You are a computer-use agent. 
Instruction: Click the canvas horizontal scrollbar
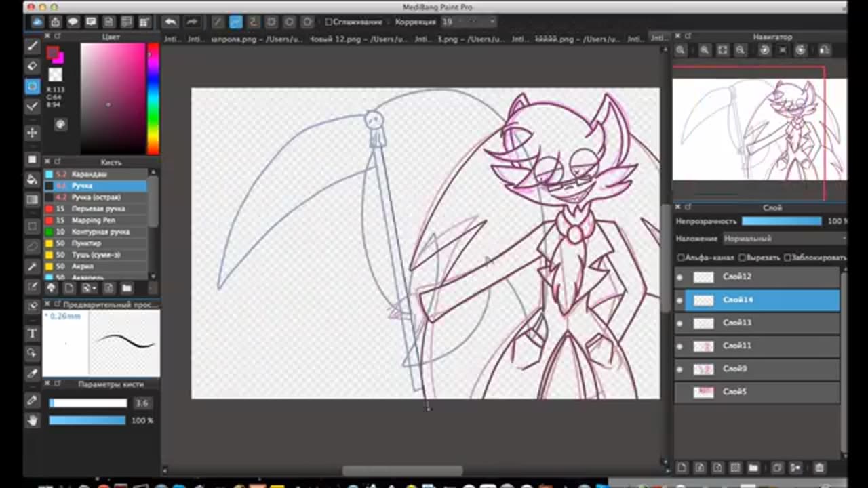[x=403, y=470]
